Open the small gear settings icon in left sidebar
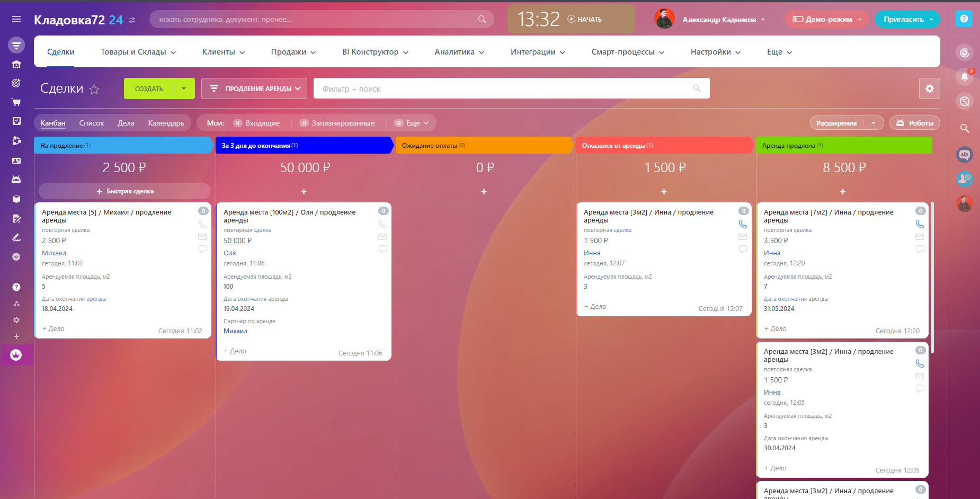The width and height of the screenshot is (980, 499). [x=16, y=320]
